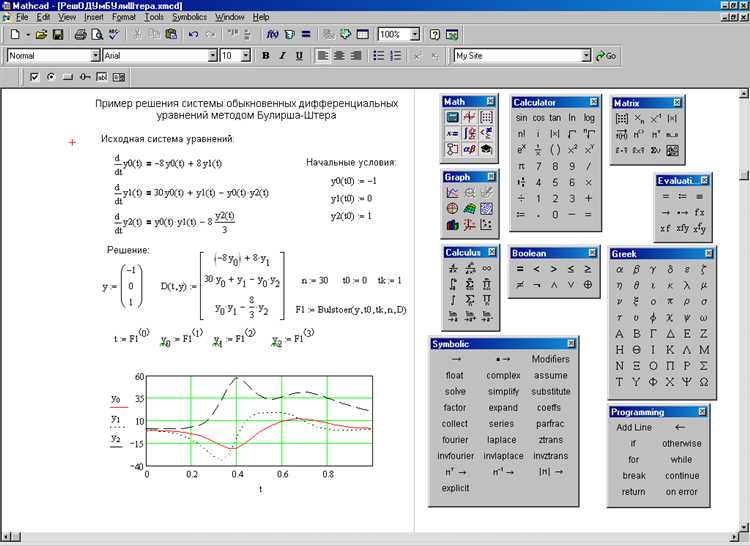Viewport: 750px width, 546px height.
Task: Insert a polar plot from Graph palette
Action: (452, 208)
